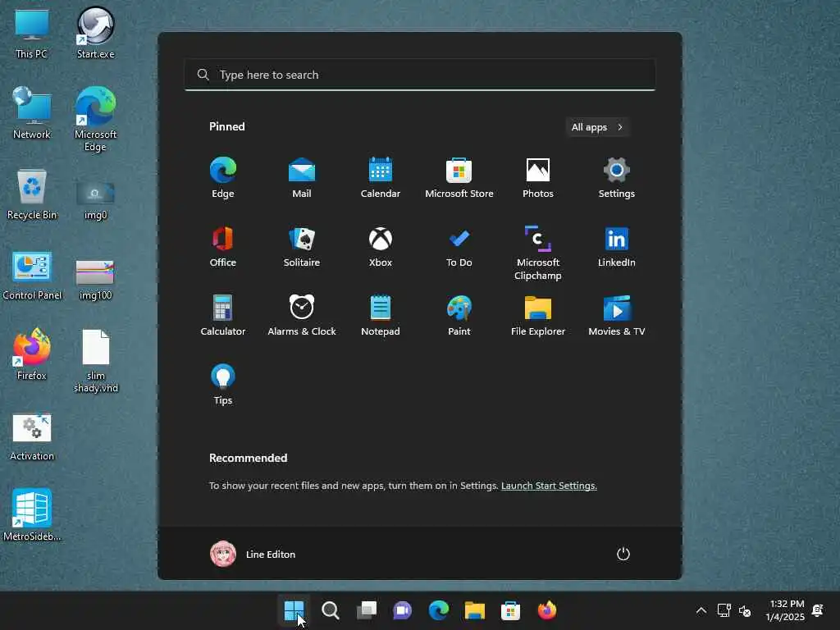Screen dimensions: 840x630
Task: Open taskbar Search magnifier
Action: 330,610
